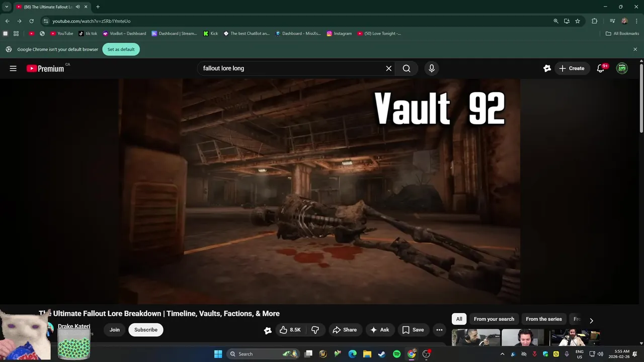This screenshot has width=644, height=362.
Task: Open first recommended video thumbnail
Action: [475, 337]
